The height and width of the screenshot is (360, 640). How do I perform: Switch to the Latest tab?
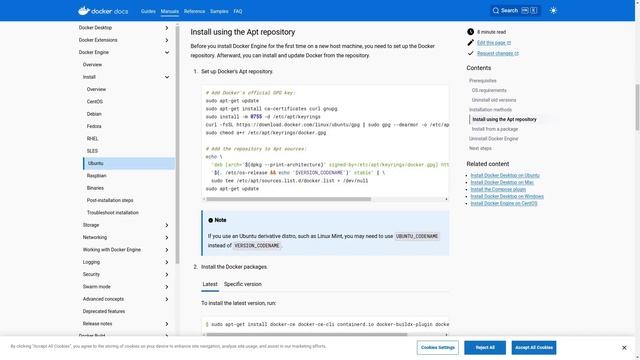pos(210,284)
